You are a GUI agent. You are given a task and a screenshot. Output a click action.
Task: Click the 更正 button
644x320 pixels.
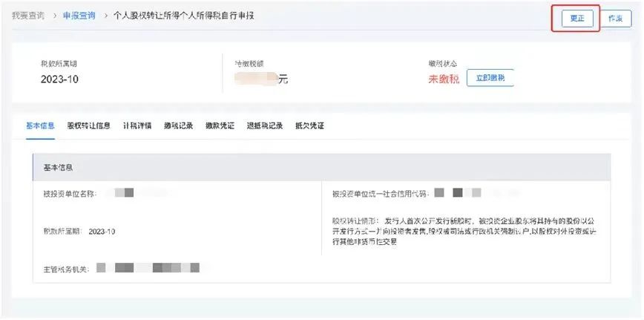[577, 19]
